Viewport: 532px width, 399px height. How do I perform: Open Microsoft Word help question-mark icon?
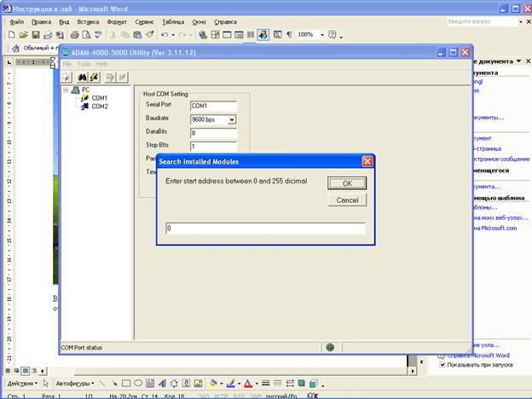[332, 35]
